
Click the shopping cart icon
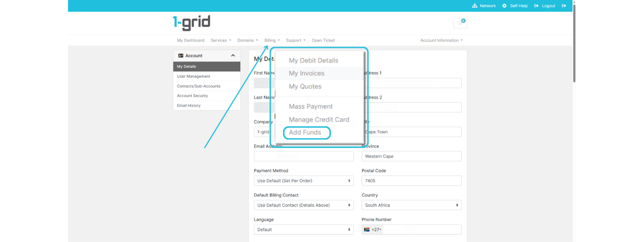460,23
